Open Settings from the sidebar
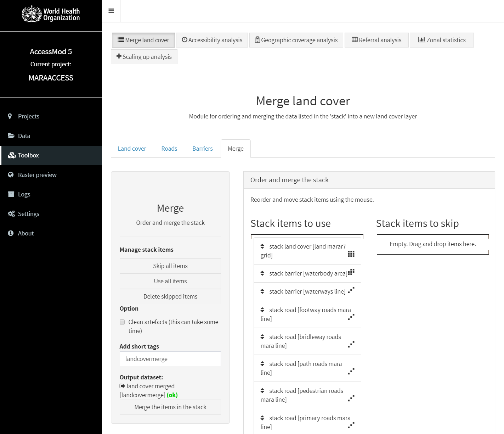 tap(28, 214)
